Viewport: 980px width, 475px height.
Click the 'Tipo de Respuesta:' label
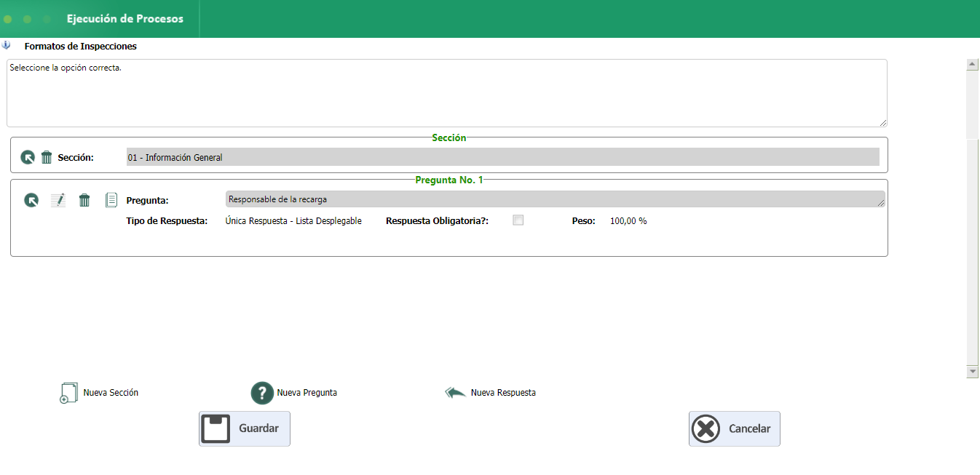(x=167, y=220)
